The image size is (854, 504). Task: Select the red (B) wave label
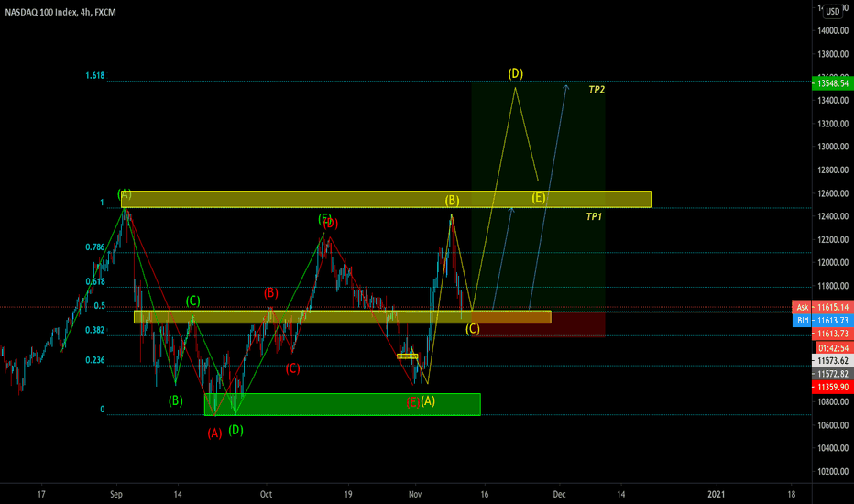[x=270, y=293]
